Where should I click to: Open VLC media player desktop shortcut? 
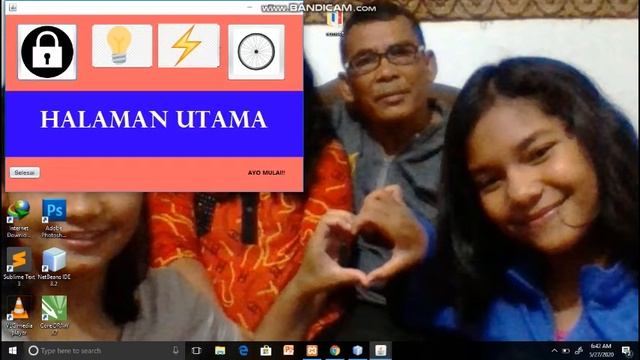click(x=19, y=316)
